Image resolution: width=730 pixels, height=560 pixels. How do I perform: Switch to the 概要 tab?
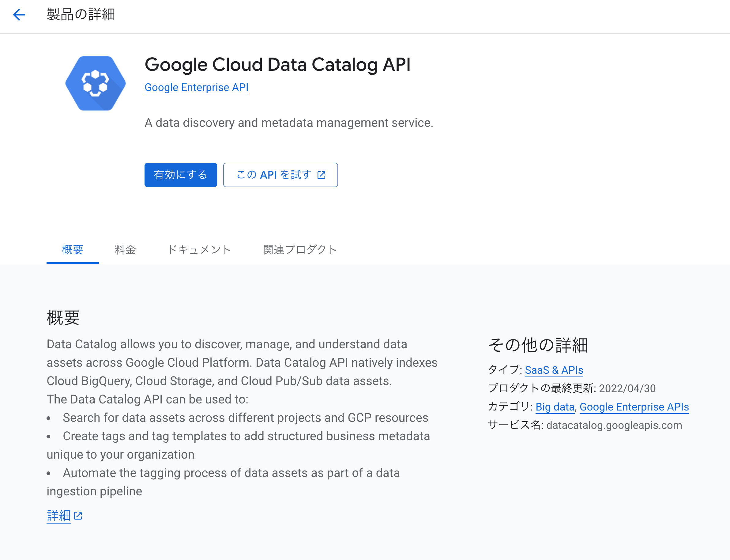tap(72, 249)
